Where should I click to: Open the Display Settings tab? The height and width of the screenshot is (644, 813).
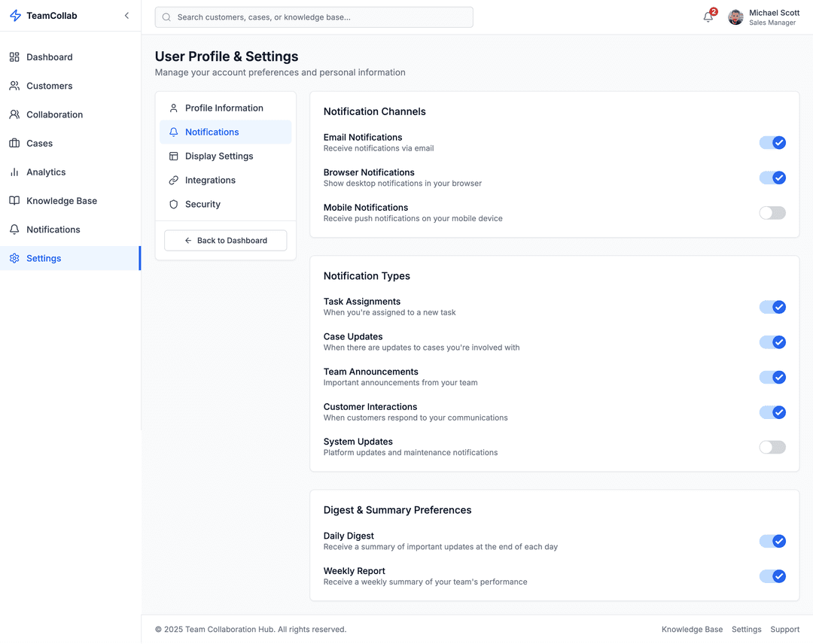[x=218, y=156]
